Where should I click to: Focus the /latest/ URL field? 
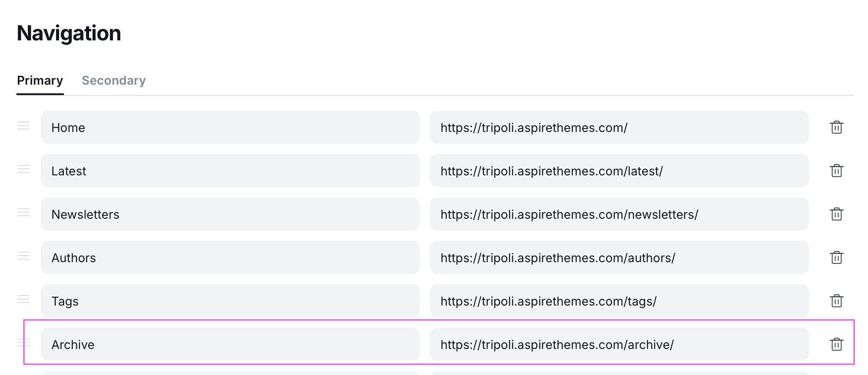pyautogui.click(x=620, y=171)
